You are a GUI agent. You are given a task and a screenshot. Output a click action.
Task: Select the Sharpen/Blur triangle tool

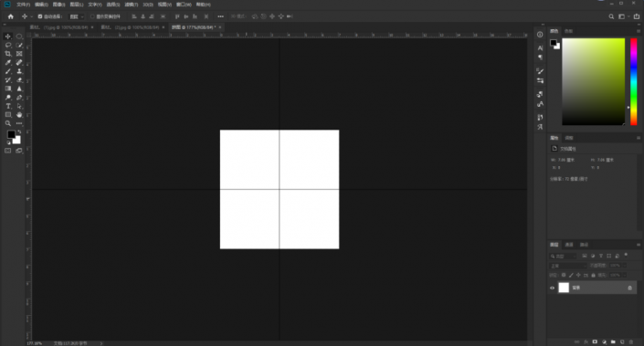(19, 89)
